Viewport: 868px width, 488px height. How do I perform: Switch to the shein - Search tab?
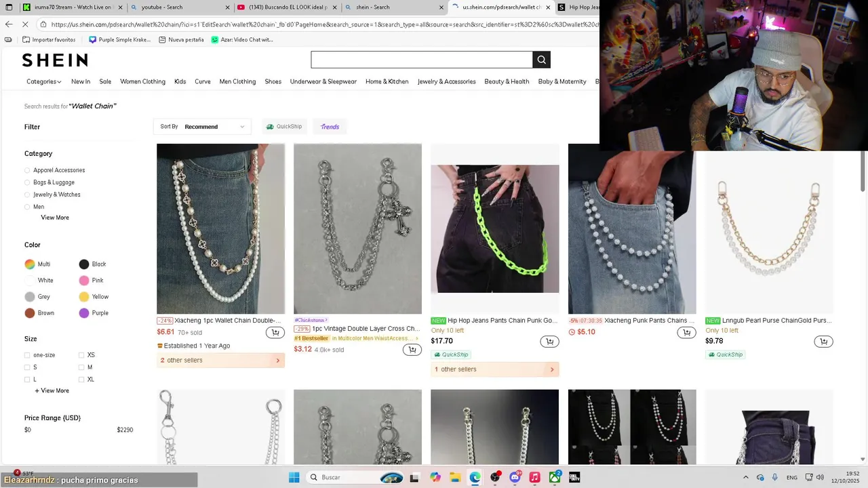tap(393, 7)
